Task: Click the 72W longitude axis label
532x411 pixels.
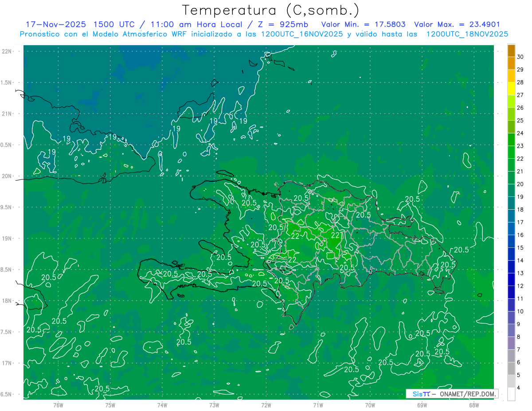Action: click(266, 405)
